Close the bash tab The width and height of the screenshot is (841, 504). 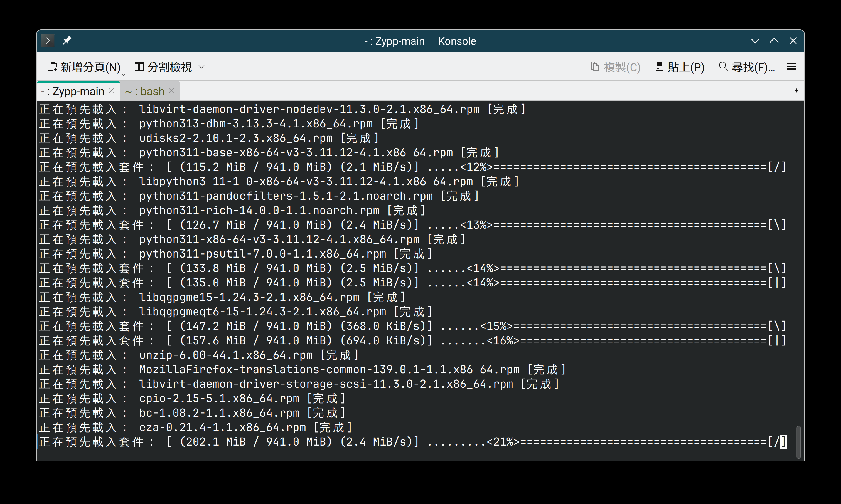(172, 91)
